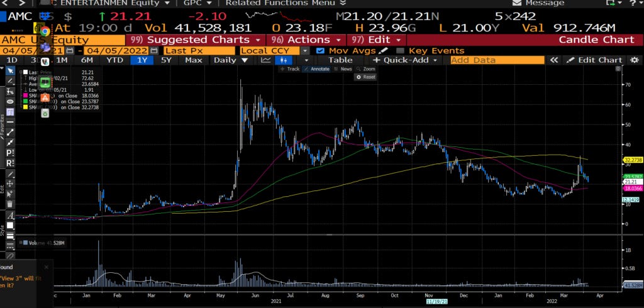Switch to the YTD range tab
The height and width of the screenshot is (308, 644).
pyautogui.click(x=114, y=60)
